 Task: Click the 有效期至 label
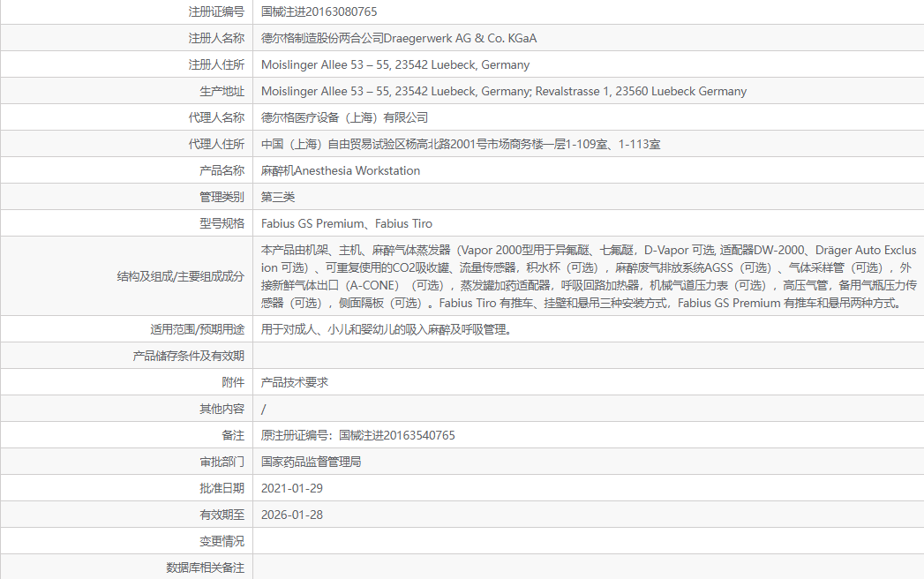(x=222, y=515)
